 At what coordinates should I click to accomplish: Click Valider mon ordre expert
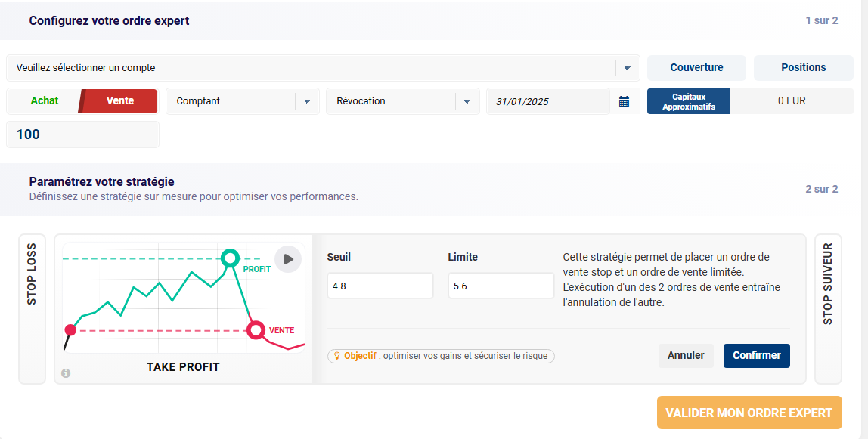[x=749, y=413]
